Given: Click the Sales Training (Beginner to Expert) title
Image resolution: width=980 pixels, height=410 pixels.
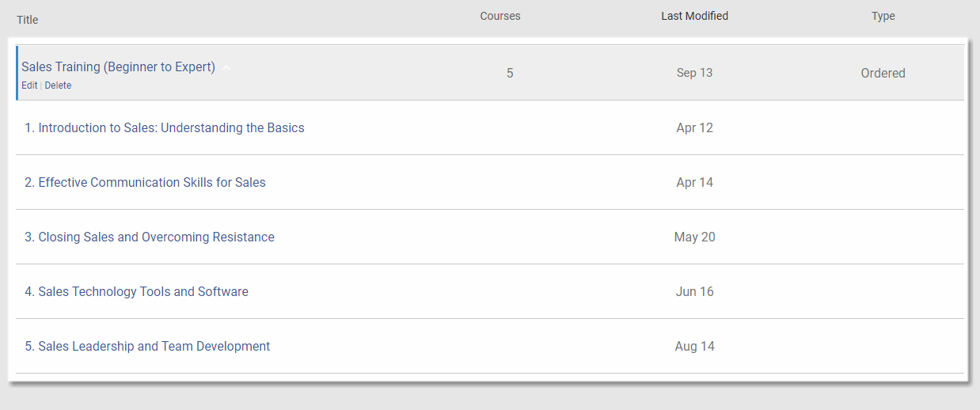Looking at the screenshot, I should coord(118,67).
